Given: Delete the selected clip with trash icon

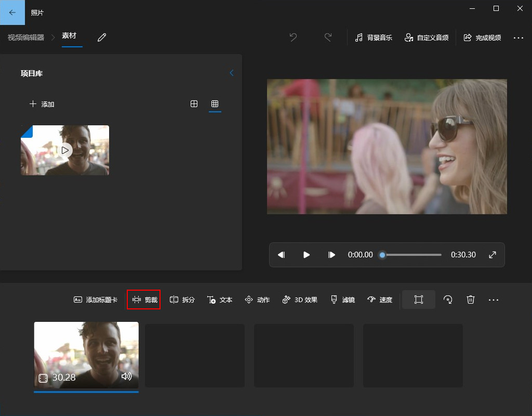Looking at the screenshot, I should coord(471,300).
